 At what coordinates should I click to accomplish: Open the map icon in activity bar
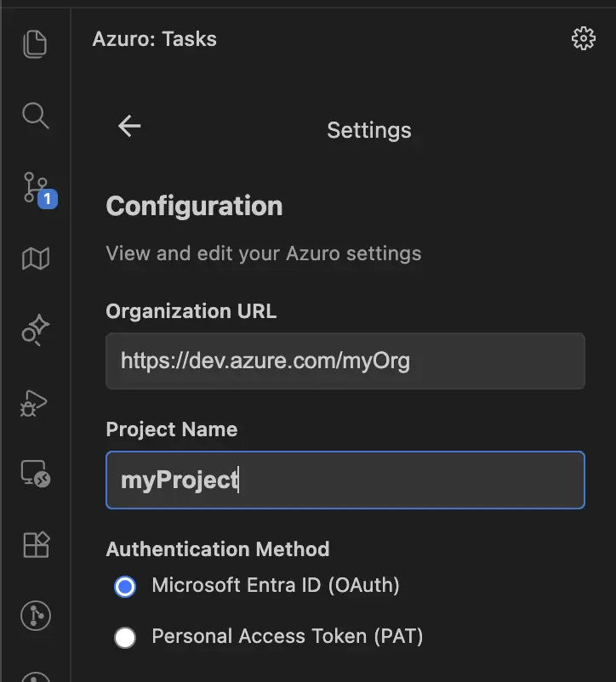click(36, 259)
